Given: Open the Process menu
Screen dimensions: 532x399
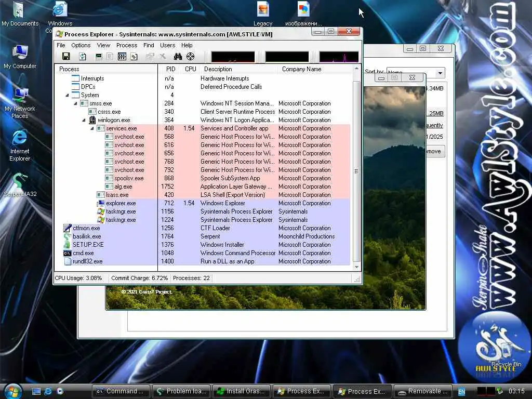Looking at the screenshot, I should (x=127, y=45).
